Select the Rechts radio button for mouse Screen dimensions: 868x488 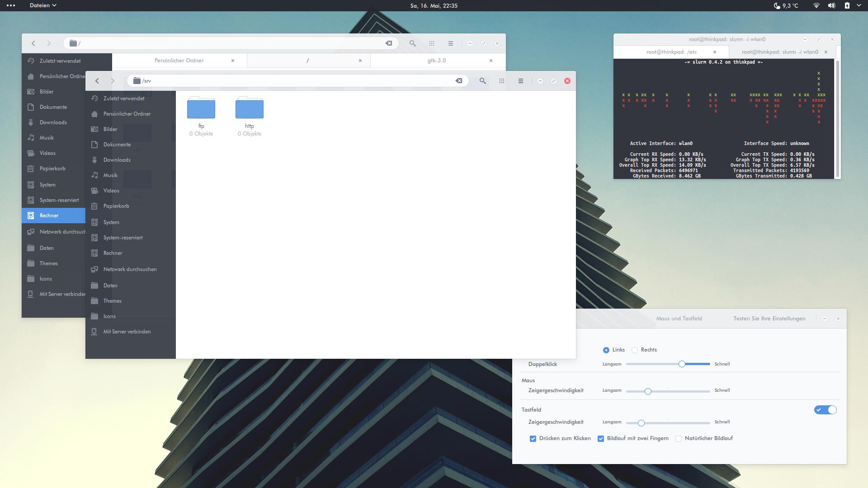pos(635,349)
